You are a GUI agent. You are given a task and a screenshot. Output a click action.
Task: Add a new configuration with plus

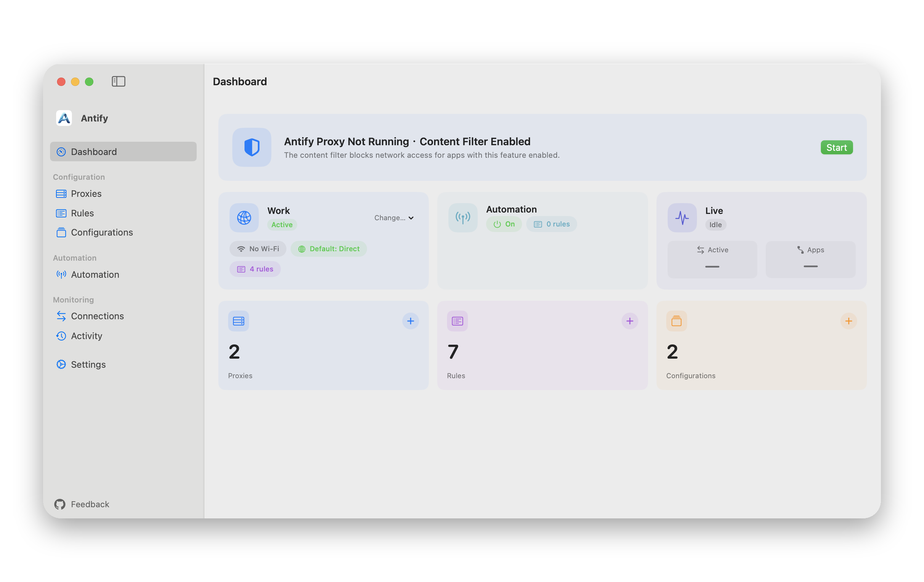click(x=849, y=321)
